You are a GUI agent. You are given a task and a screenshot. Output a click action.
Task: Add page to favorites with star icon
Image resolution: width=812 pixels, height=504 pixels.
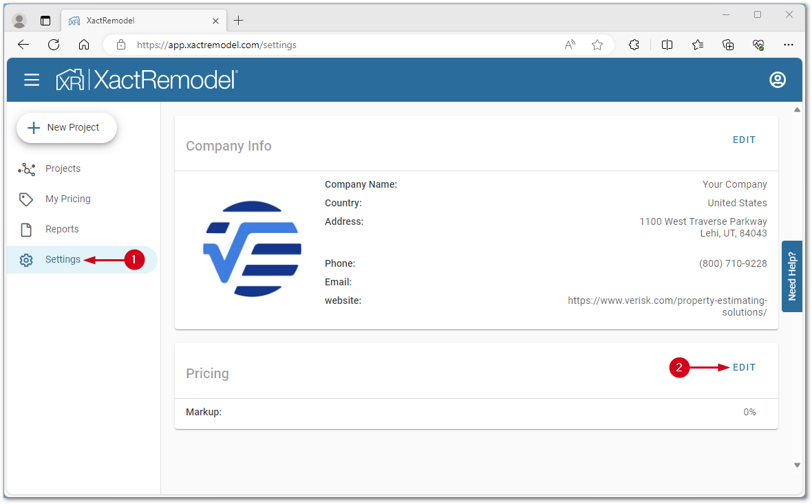[x=597, y=45]
